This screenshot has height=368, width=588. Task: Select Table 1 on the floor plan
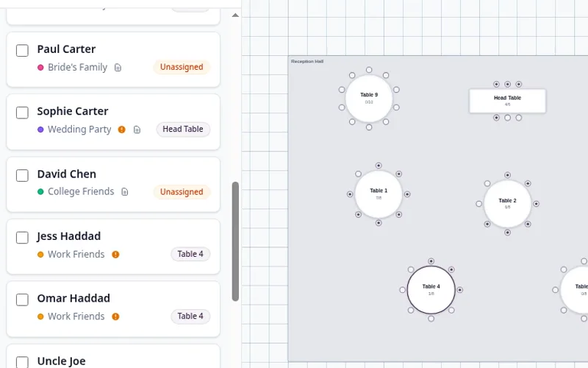click(x=379, y=194)
